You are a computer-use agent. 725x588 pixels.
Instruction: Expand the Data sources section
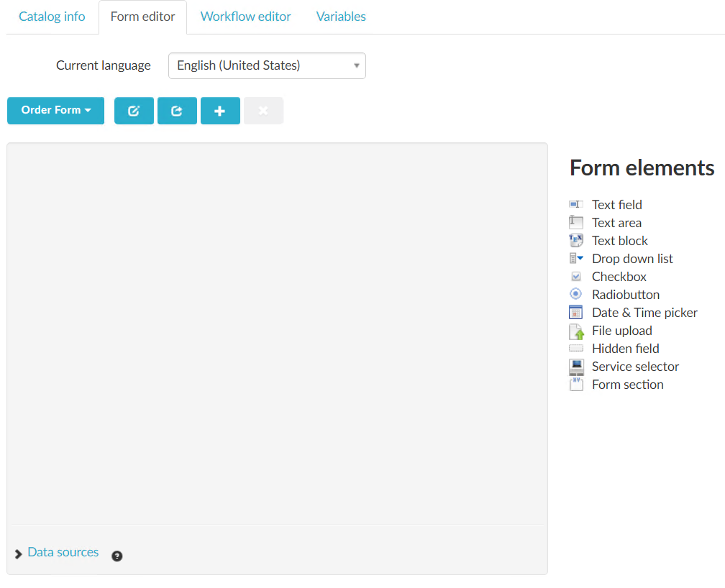[62, 552]
